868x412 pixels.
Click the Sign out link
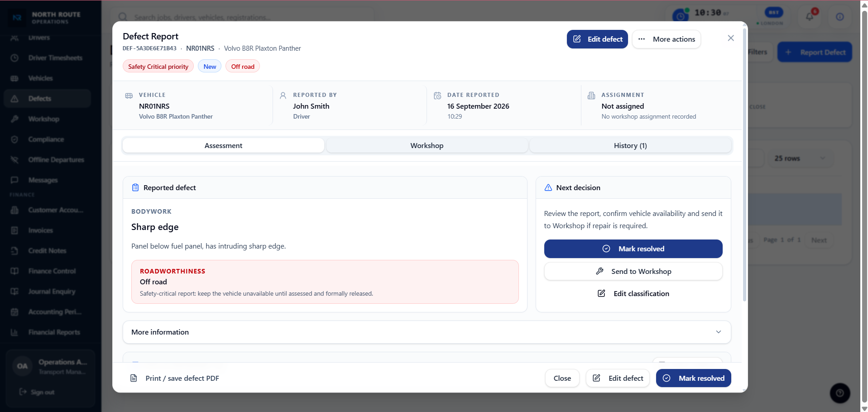pos(38,392)
